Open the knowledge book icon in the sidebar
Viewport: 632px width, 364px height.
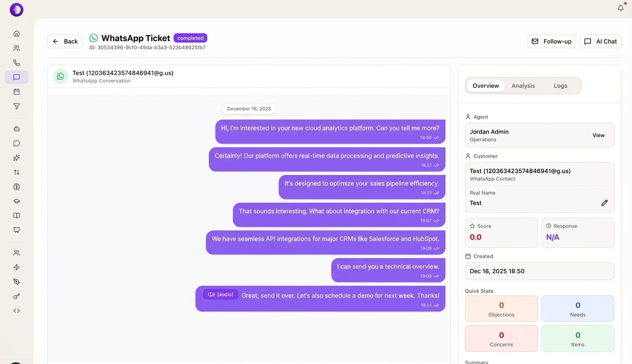(x=16, y=215)
